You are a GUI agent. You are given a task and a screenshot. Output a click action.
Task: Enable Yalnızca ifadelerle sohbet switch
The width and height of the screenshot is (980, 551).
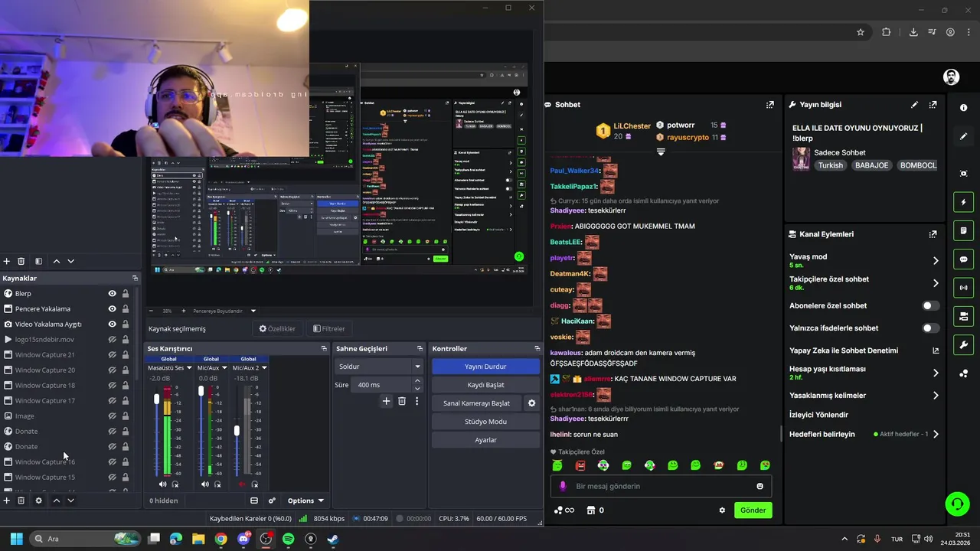[x=930, y=328]
